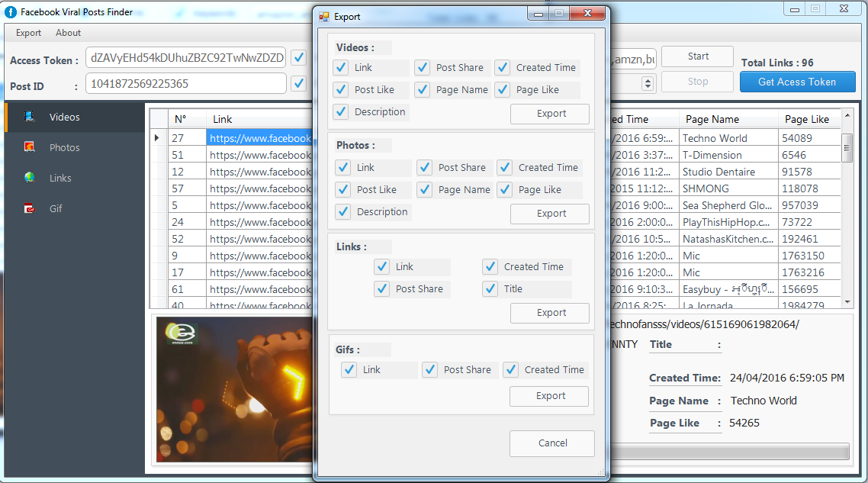Open the About menu
Screen dimensions: 868x483
coord(68,33)
